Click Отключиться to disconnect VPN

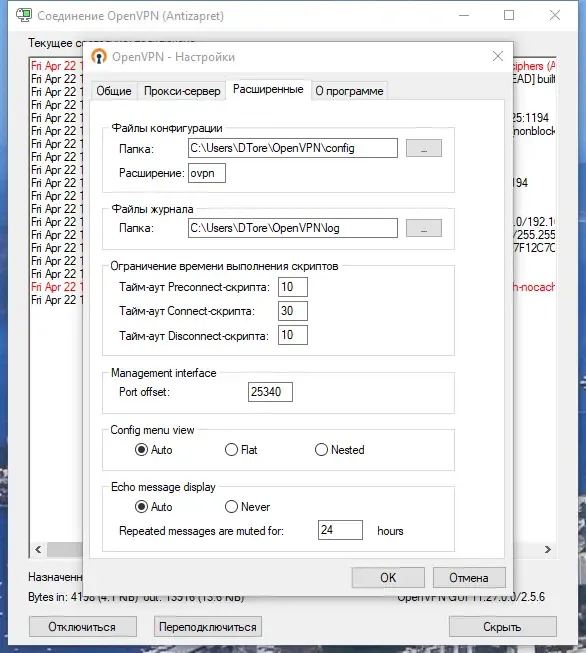(82, 627)
